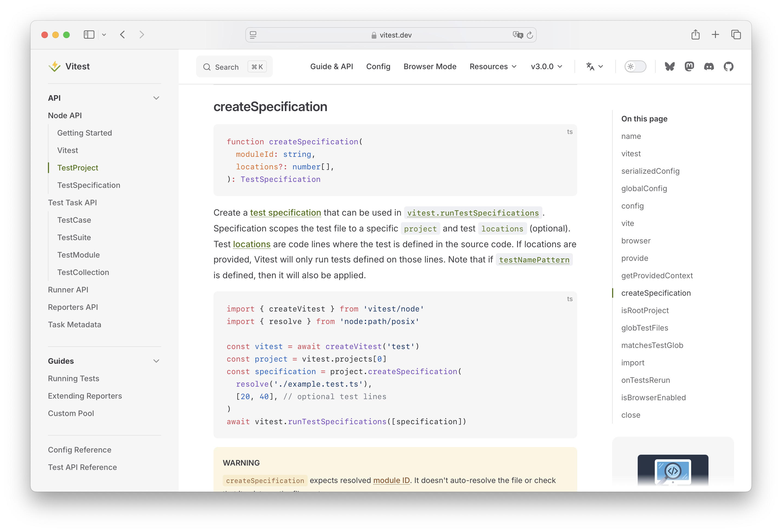The image size is (782, 532).
Task: Open the Config menu item
Action: pyautogui.click(x=378, y=66)
